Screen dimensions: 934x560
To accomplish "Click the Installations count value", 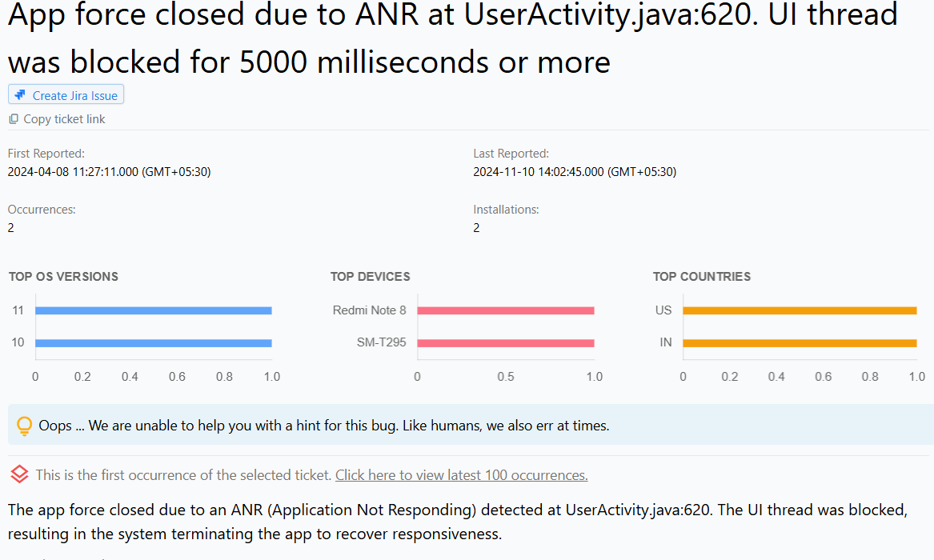I will [x=475, y=227].
